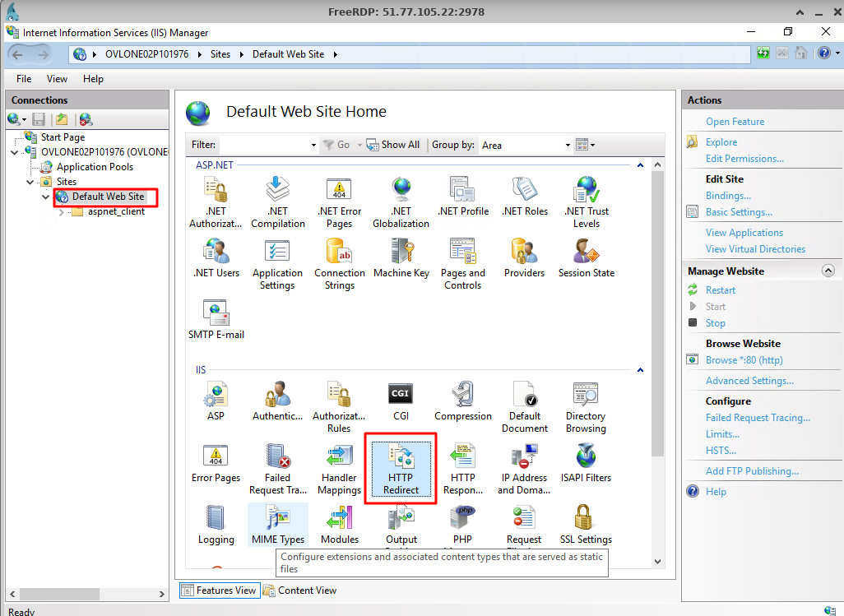Expand the Default Web Site node

point(47,197)
